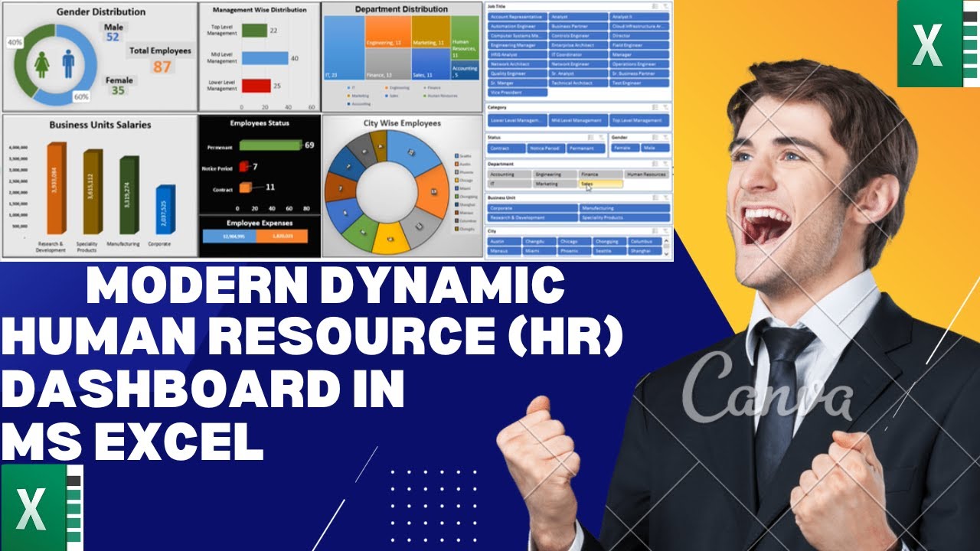Click Mid Level Management blue bar
This screenshot has height=551, width=980.
point(264,58)
